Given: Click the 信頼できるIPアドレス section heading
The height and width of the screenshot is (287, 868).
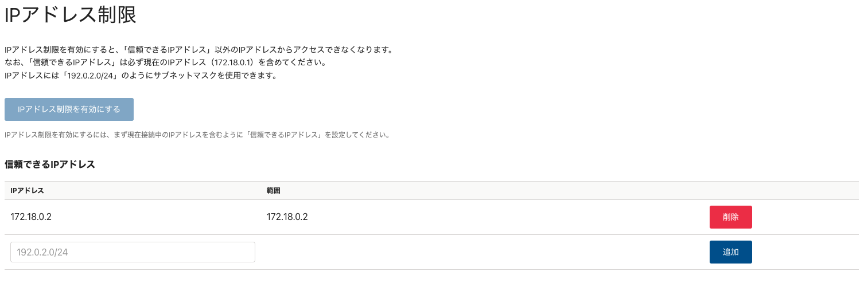Looking at the screenshot, I should click(x=49, y=164).
